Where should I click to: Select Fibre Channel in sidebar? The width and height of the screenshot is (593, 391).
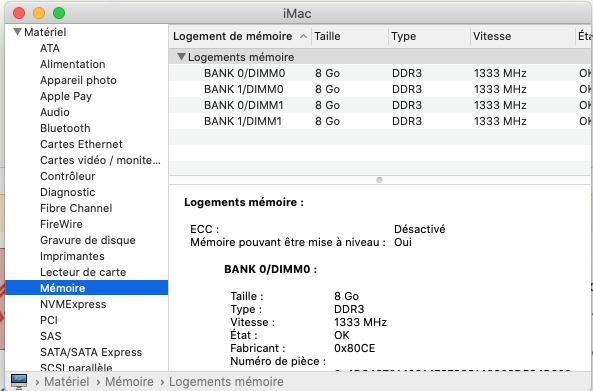(76, 208)
